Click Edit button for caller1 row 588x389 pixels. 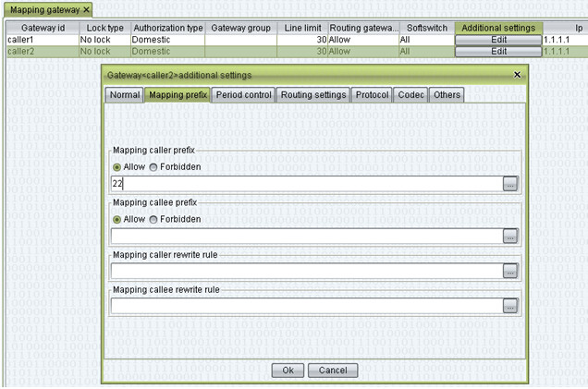tap(498, 41)
